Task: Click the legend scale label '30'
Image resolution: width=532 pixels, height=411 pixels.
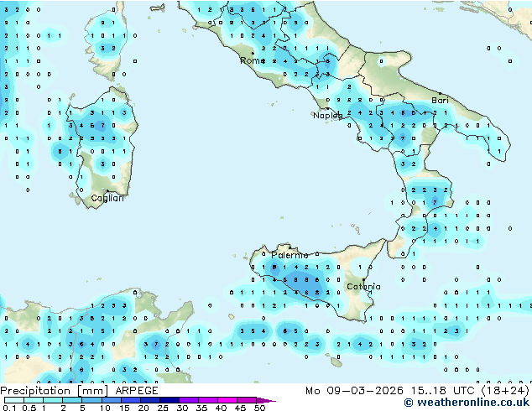Action: (x=182, y=408)
